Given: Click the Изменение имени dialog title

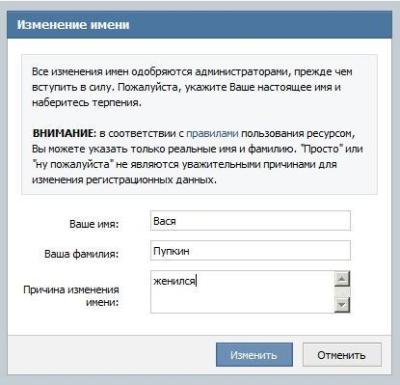Looking at the screenshot, I should (x=73, y=25).
